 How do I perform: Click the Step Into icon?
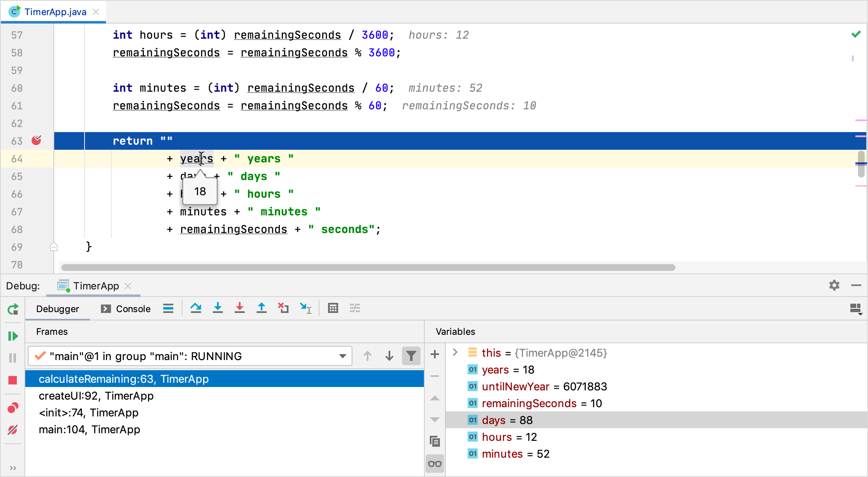218,308
